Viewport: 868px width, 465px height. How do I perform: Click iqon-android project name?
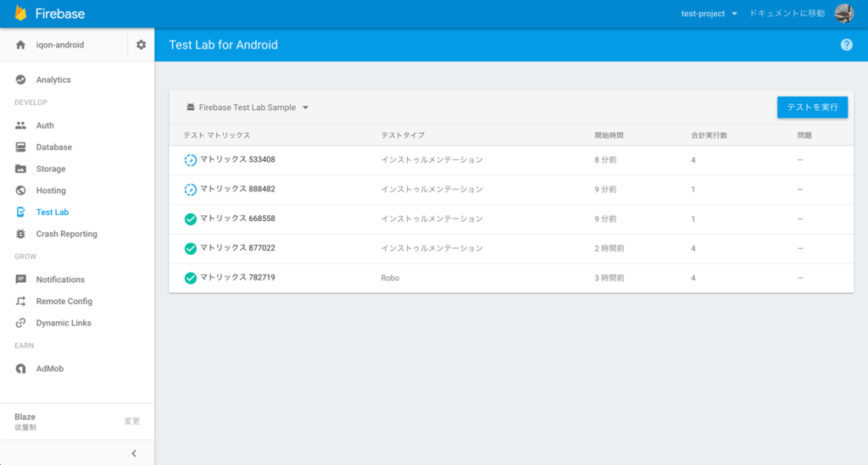[60, 45]
